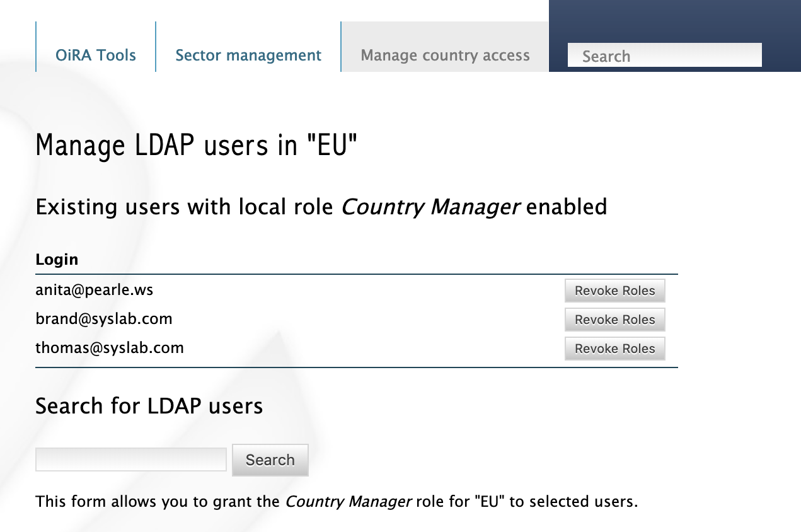Screen dimensions: 801x532
Task: Click the 'Manage LDAP users in "EU"' title
Action: (197, 146)
